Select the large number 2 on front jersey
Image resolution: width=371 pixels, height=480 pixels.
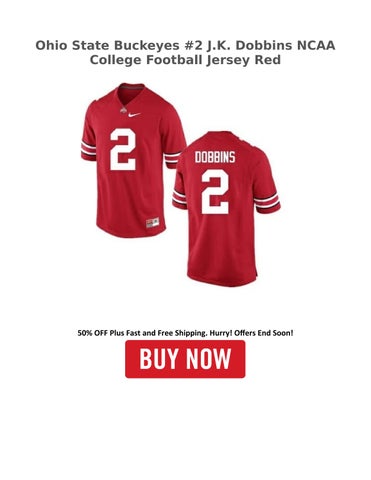(123, 149)
